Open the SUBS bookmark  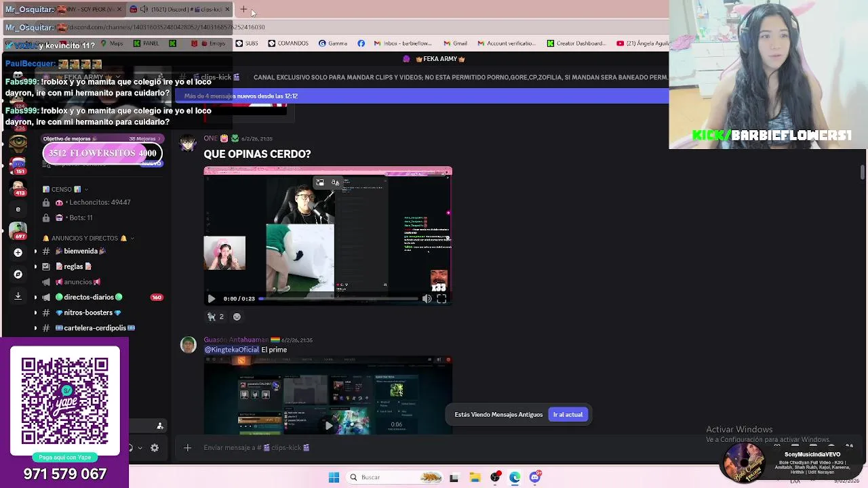coord(246,43)
